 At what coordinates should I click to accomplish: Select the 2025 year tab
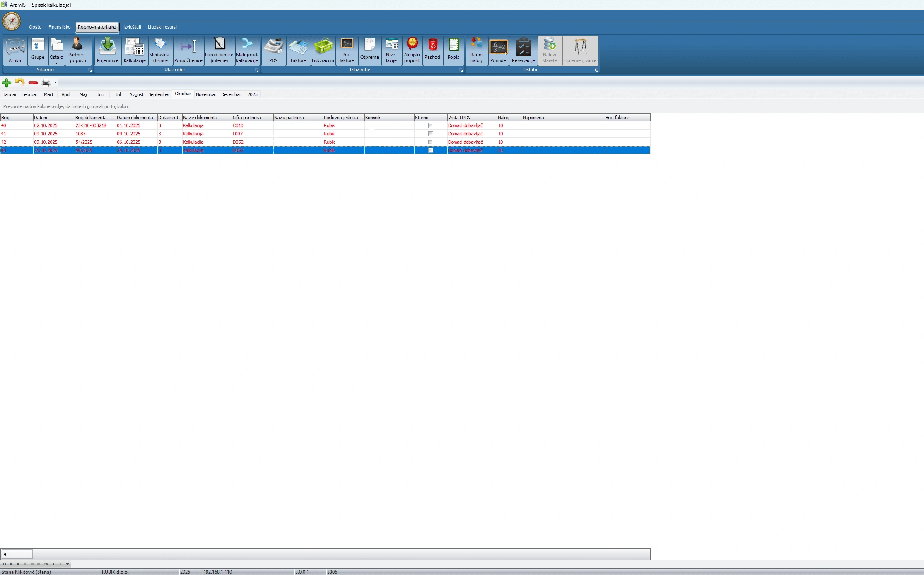[253, 94]
